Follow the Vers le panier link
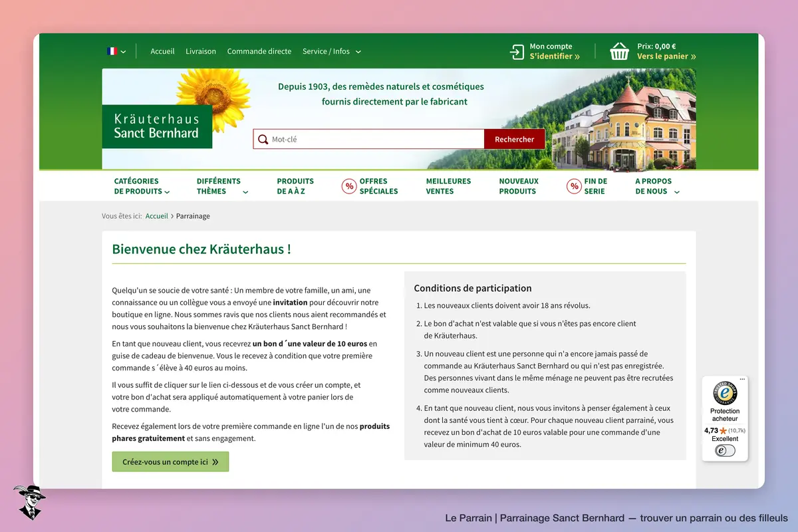The height and width of the screenshot is (532, 798). [x=666, y=57]
